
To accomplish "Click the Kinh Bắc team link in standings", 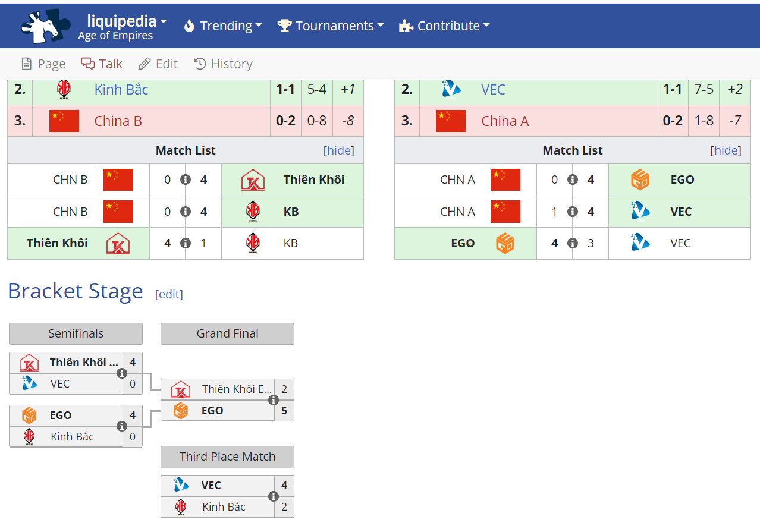I will [121, 90].
